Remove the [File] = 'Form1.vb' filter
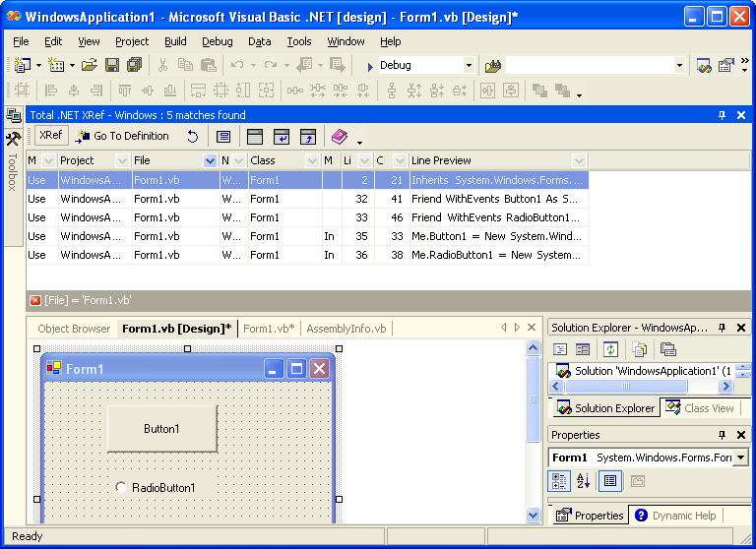 coord(35,301)
